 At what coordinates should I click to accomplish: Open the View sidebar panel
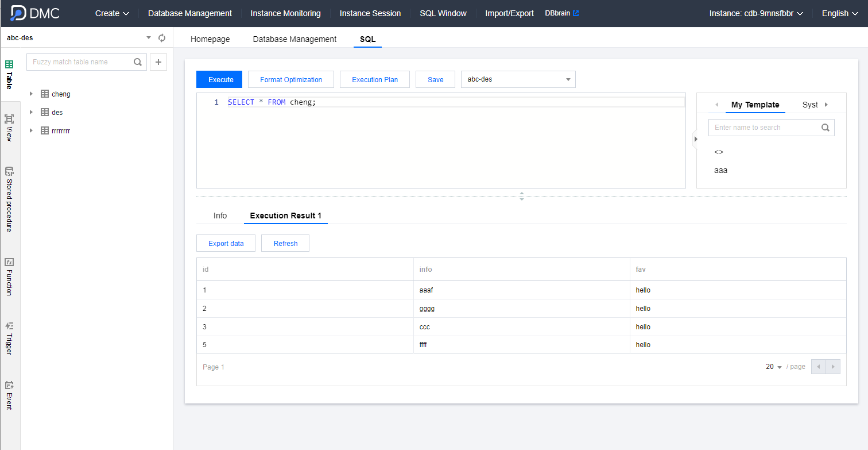pos(9,128)
